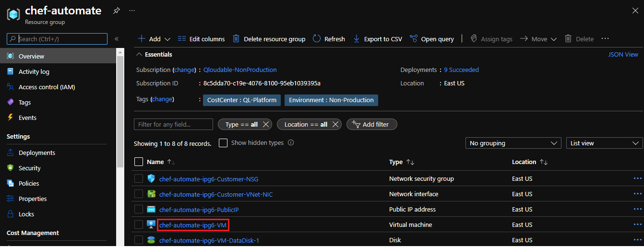The height and width of the screenshot is (248, 644).
Task: Open the chef-automate-ipg6-VM link
Action: tap(193, 225)
